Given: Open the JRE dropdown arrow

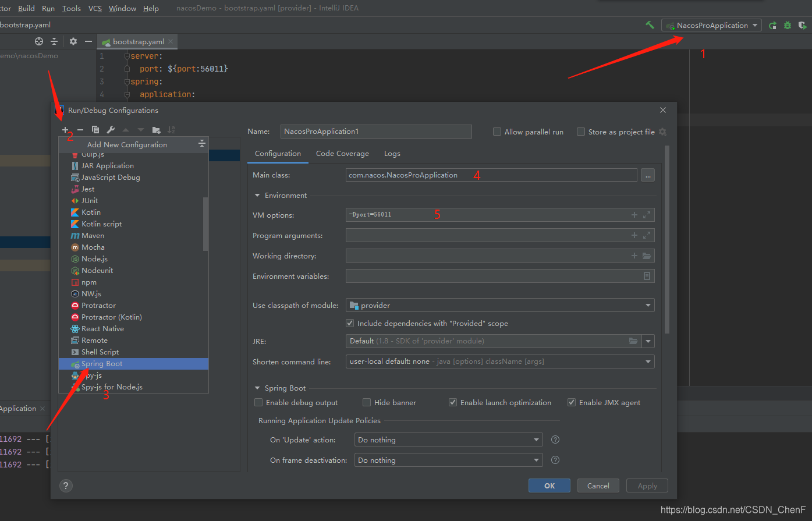Looking at the screenshot, I should pos(648,341).
